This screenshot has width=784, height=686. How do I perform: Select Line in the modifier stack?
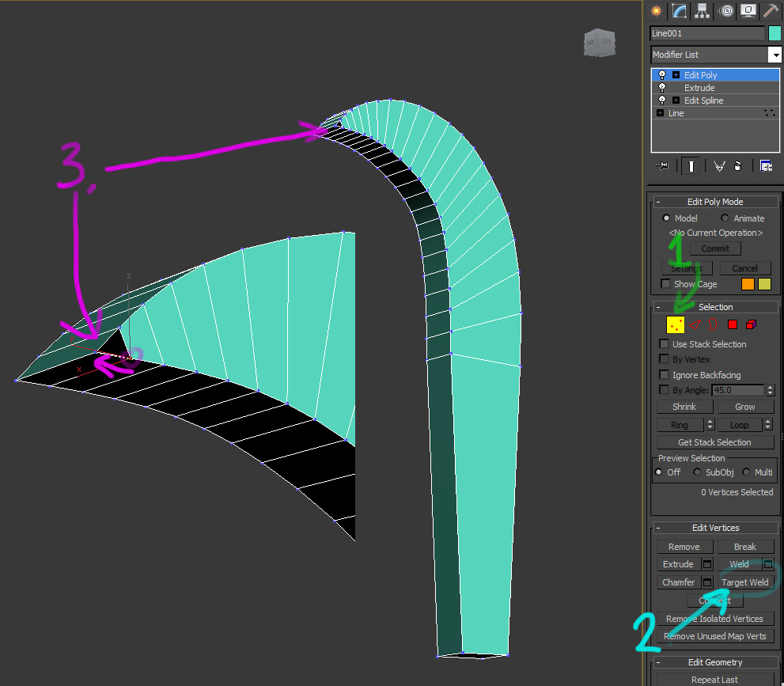pyautogui.click(x=676, y=113)
